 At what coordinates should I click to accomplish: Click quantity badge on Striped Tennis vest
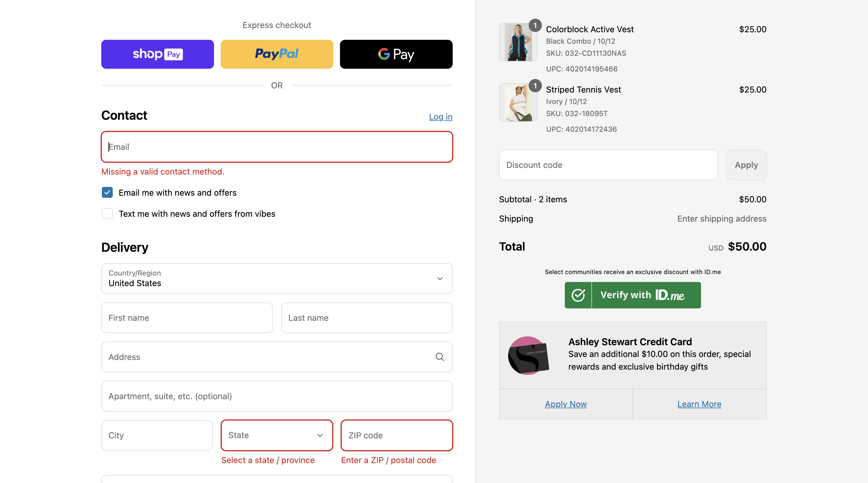(535, 86)
